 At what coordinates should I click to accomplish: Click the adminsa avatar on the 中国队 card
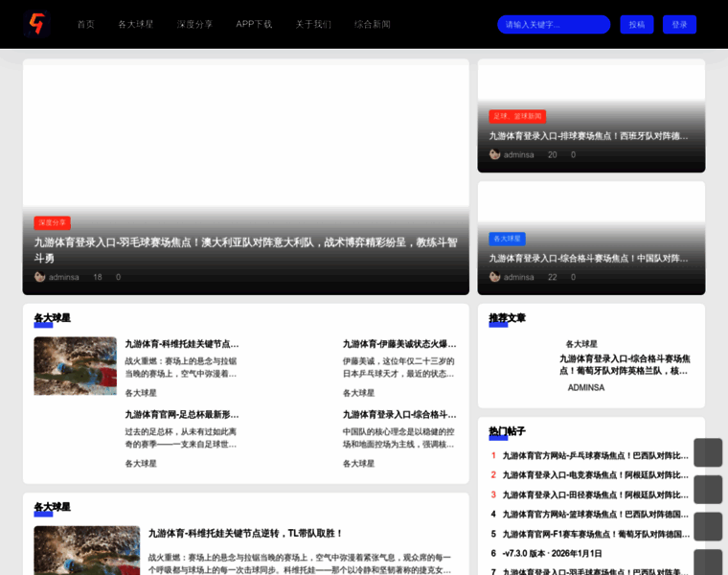[x=494, y=277]
